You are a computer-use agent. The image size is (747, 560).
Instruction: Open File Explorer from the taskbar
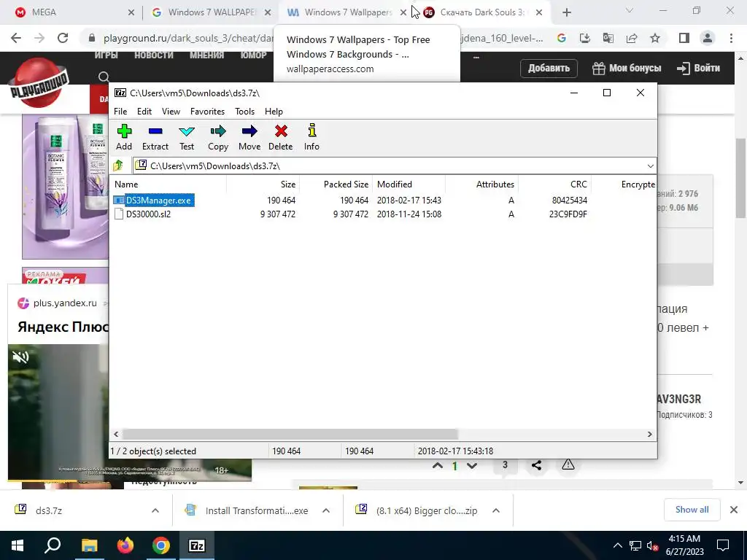89,545
